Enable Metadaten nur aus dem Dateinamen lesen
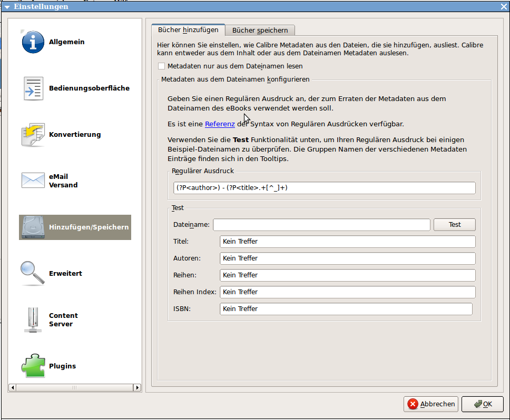Screen dimensions: 510x420 coord(161,66)
